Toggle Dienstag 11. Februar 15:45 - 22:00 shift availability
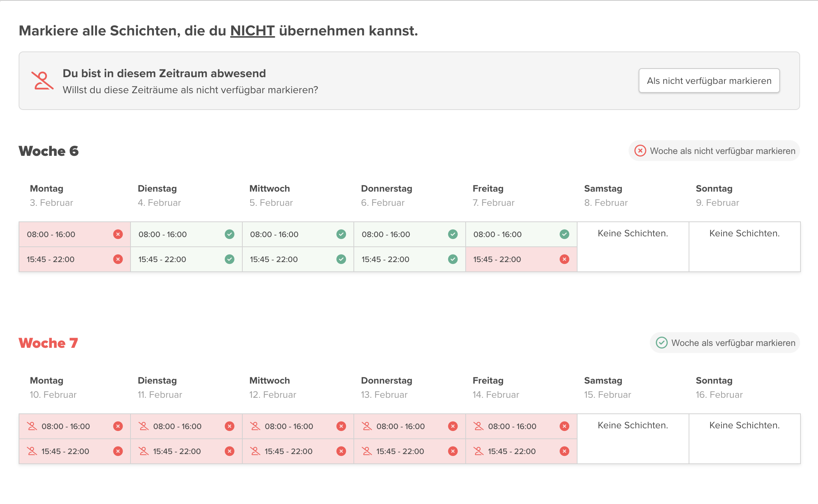818x504 pixels. coord(186,451)
